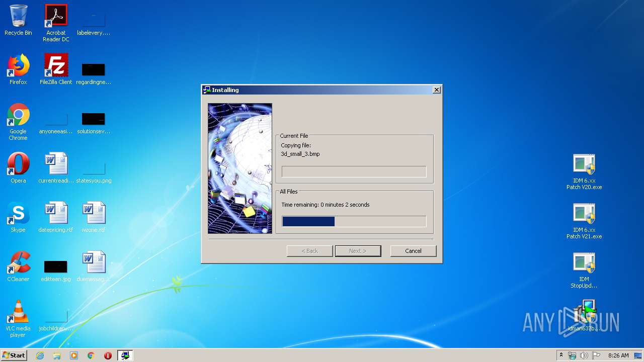Select datepricing.rtf document icon
644x362 pixels.
coord(56,217)
